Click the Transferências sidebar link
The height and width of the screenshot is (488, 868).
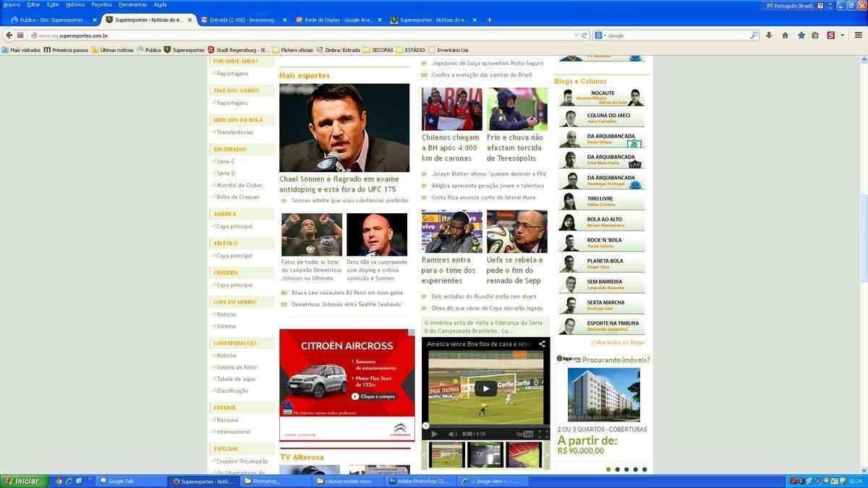235,132
